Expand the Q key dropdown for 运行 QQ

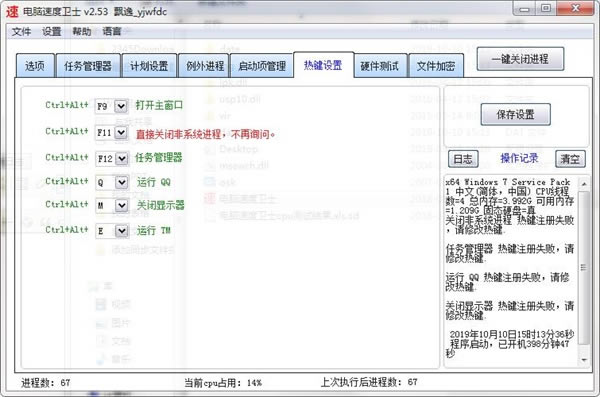(122, 182)
